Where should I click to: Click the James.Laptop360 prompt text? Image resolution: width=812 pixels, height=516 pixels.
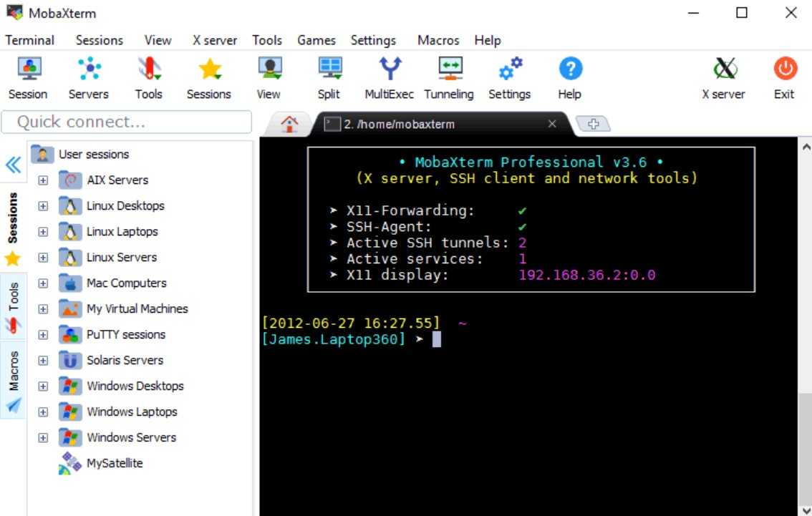click(334, 339)
